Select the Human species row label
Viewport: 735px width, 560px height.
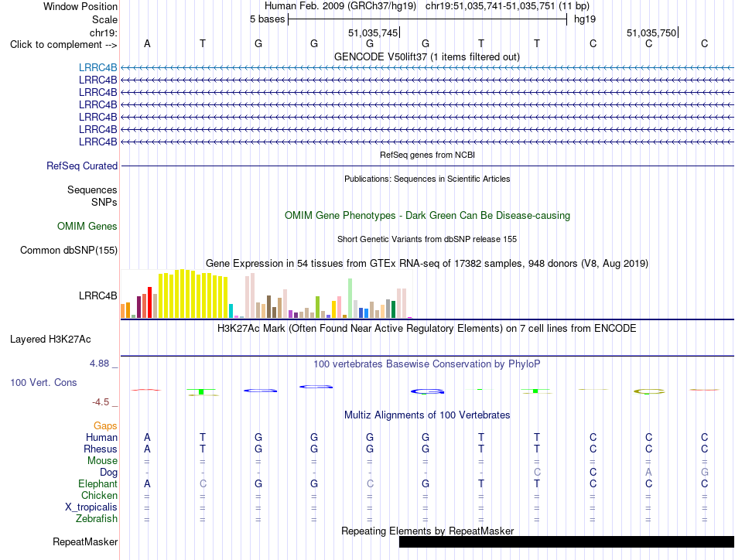point(101,437)
